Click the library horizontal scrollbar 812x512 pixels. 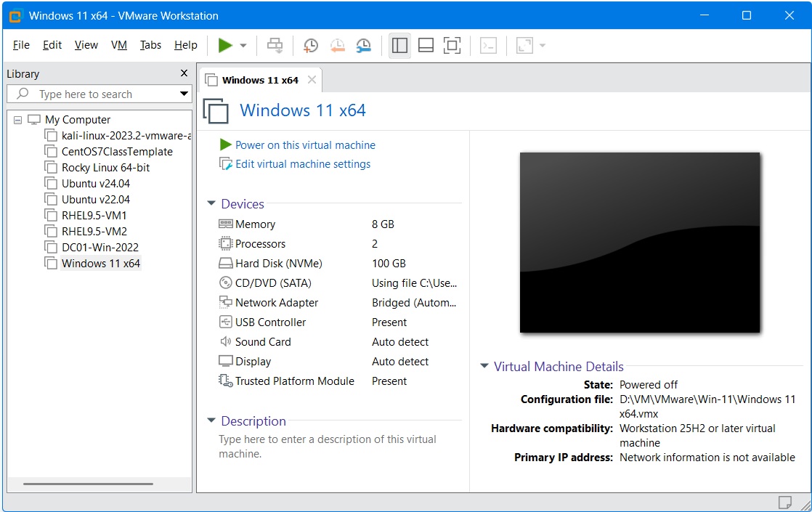(x=88, y=484)
